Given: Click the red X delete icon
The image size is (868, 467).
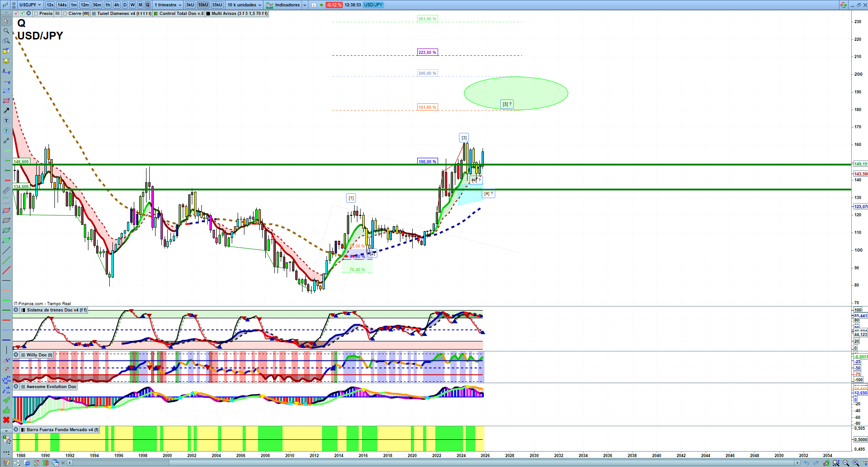Looking at the screenshot, I should pos(6,420).
